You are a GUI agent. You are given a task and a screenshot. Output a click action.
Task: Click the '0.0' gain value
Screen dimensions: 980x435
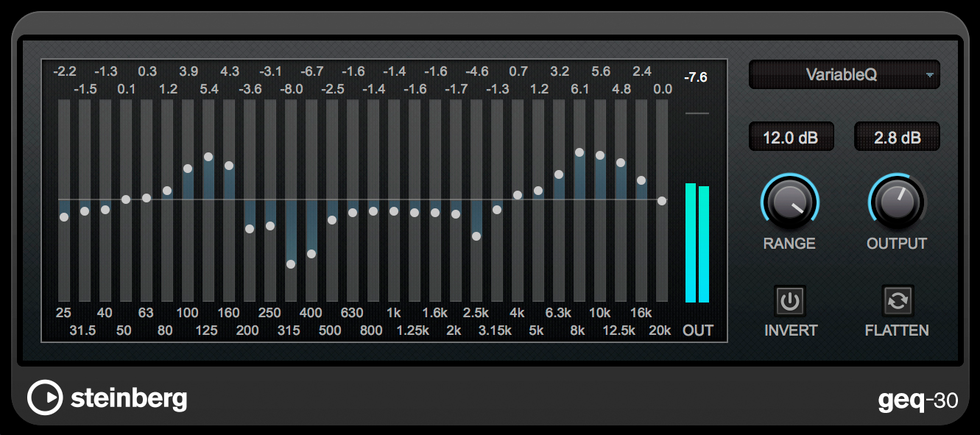663,89
